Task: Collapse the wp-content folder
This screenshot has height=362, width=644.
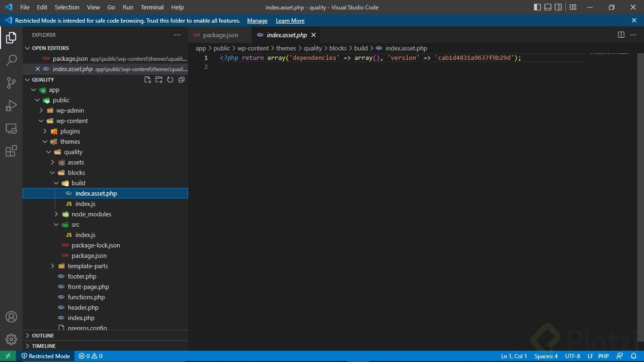Action: point(72,121)
